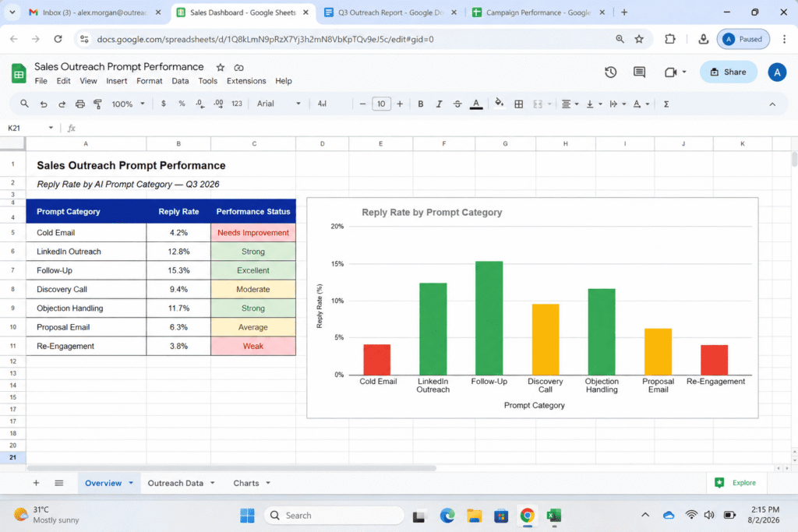Image resolution: width=798 pixels, height=532 pixels.
Task: Click the functions sigma icon
Action: click(666, 104)
